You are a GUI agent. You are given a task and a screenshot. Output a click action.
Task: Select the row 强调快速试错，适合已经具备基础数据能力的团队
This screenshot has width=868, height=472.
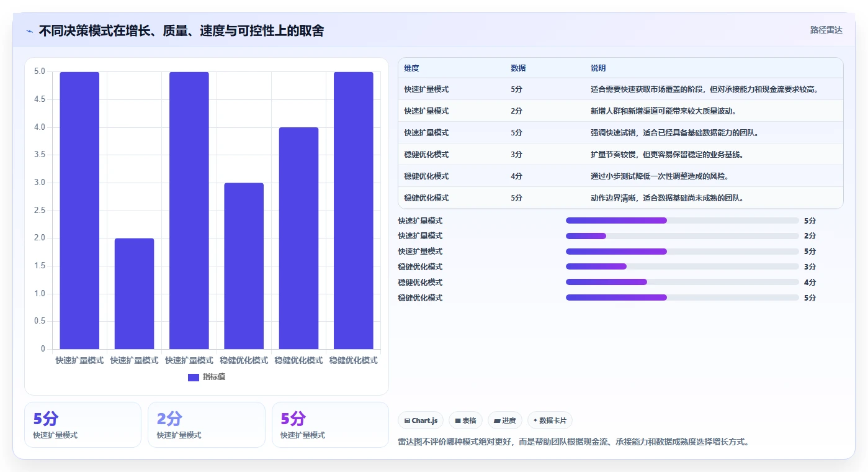620,133
